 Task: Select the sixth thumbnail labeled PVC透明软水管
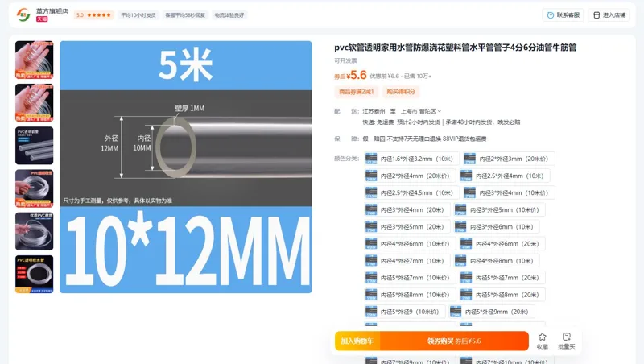[35, 274]
